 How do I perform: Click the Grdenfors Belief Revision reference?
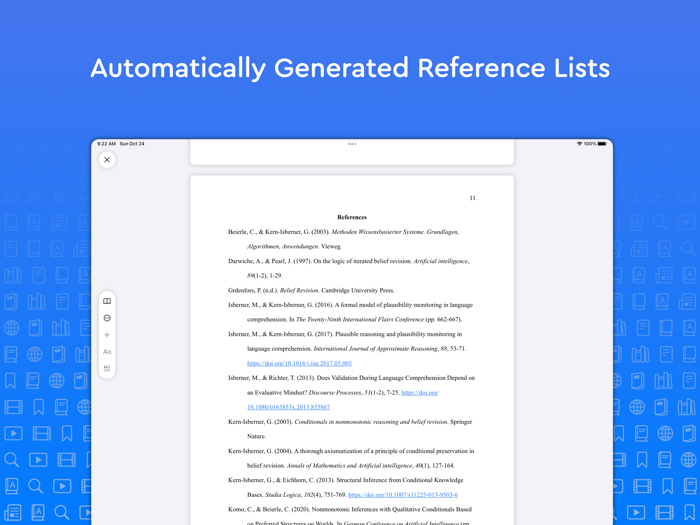pyautogui.click(x=311, y=291)
